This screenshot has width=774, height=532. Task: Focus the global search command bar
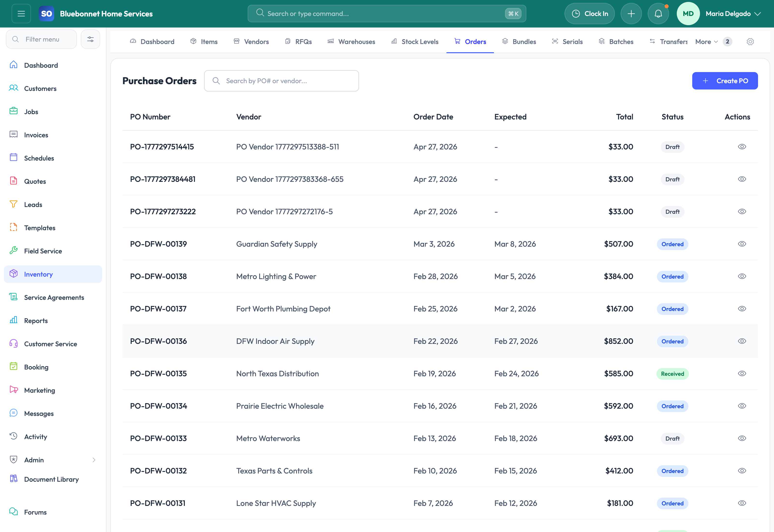coord(387,14)
